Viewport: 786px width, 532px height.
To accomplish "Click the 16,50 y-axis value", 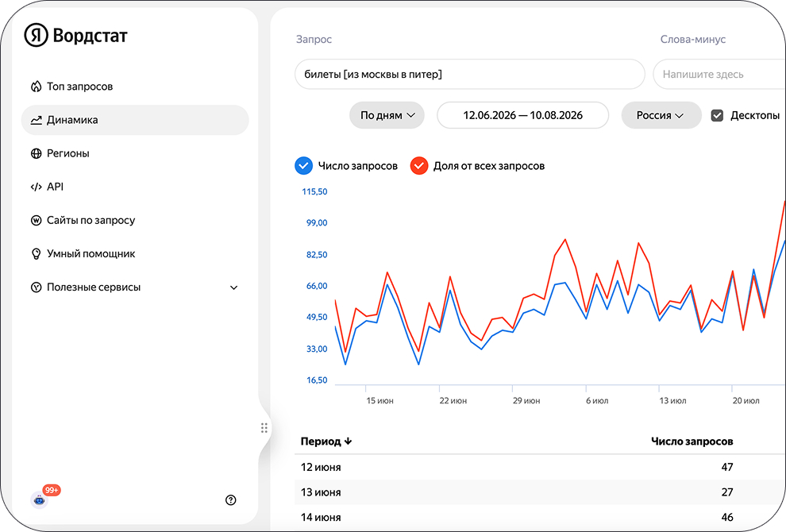I will (317, 380).
